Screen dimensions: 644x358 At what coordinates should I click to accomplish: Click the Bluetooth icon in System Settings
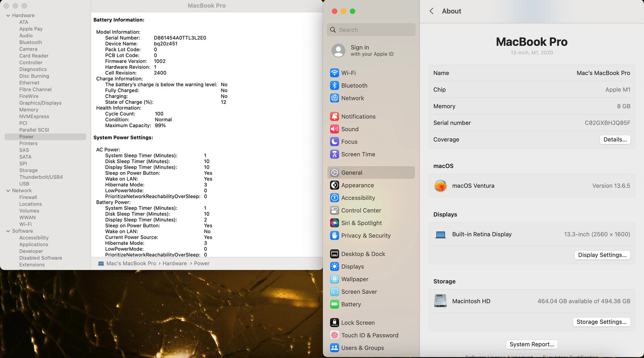pos(334,86)
